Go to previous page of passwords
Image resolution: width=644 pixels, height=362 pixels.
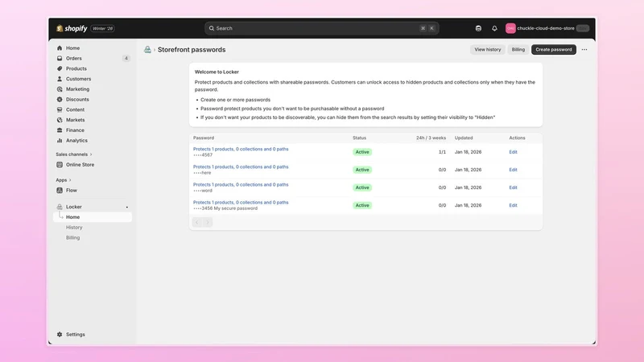click(197, 223)
